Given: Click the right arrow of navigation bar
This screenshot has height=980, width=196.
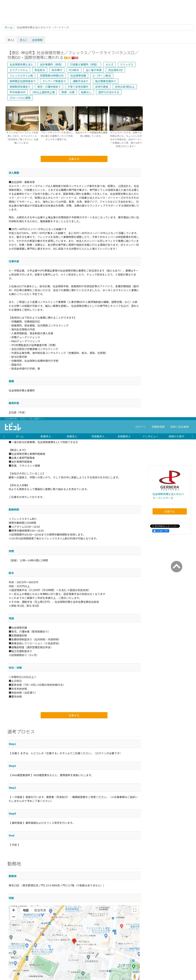Looking at the screenshot, I should click(x=192, y=436).
